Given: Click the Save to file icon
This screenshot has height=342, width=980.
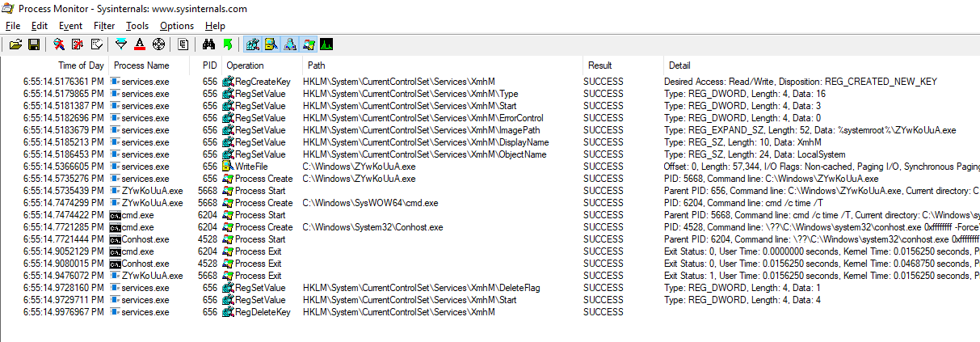Looking at the screenshot, I should [x=34, y=44].
